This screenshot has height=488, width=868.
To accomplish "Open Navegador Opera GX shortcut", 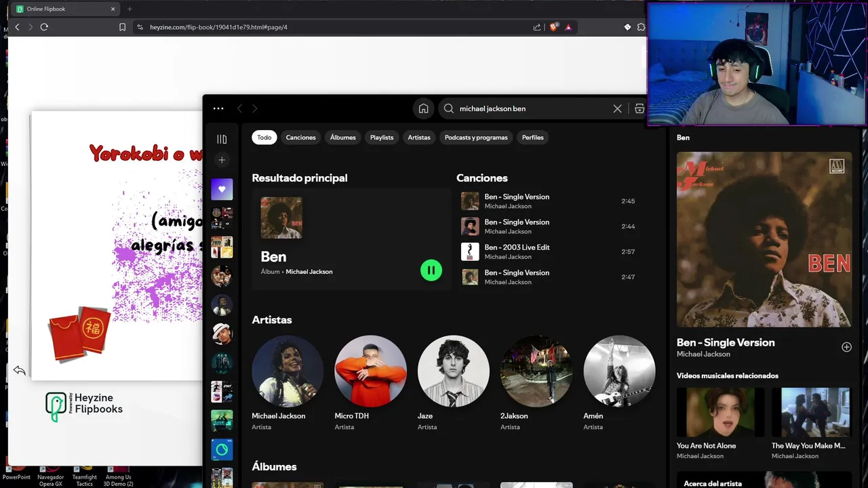I will [x=51, y=476].
